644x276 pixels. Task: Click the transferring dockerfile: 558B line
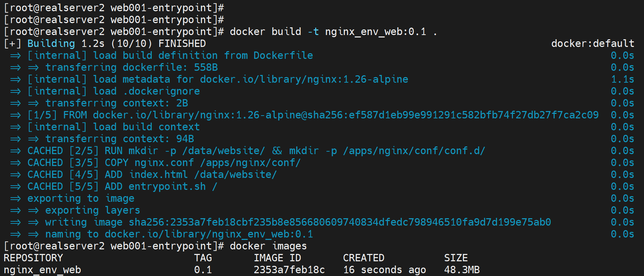131,67
